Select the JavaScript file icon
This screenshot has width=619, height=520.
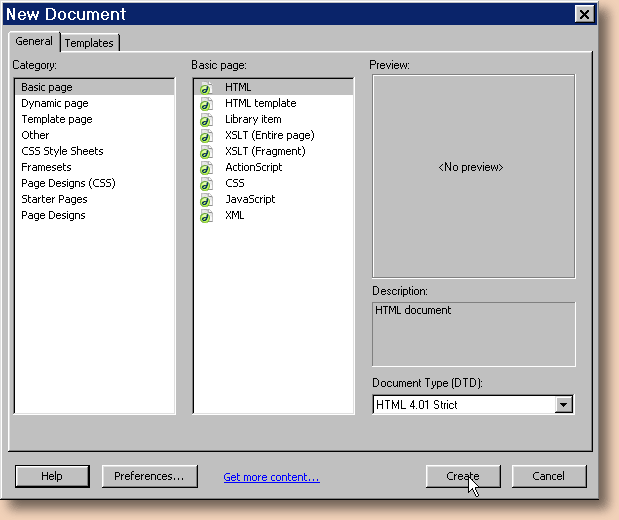coord(206,200)
